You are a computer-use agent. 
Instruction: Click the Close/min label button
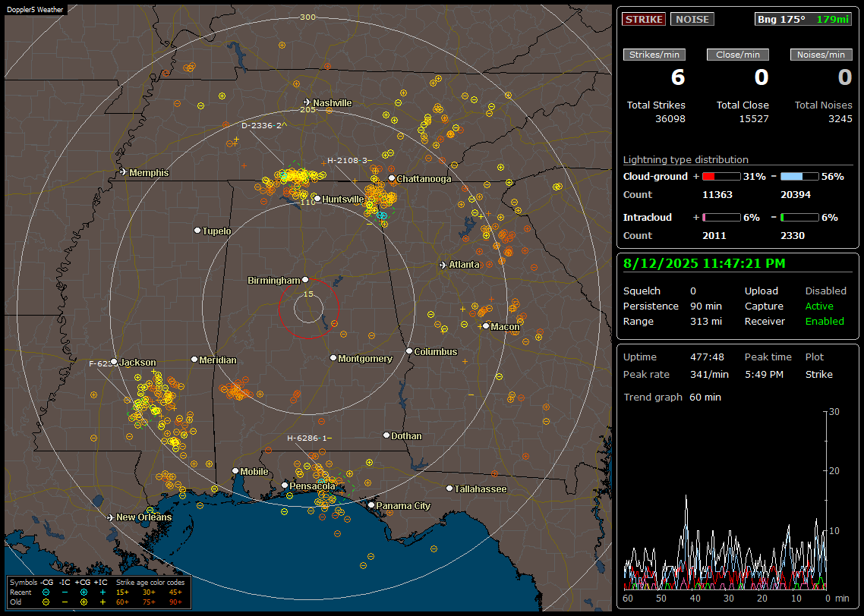tap(738, 55)
